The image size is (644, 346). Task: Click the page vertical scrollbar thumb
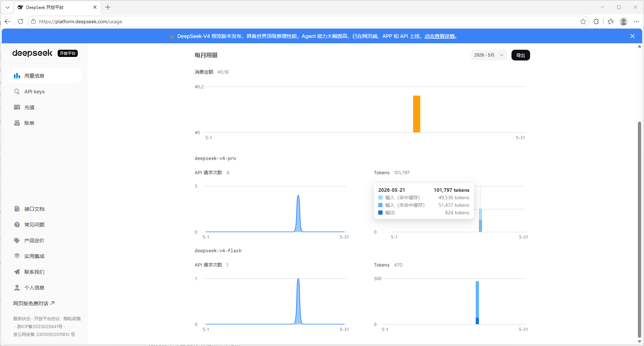tap(639, 230)
